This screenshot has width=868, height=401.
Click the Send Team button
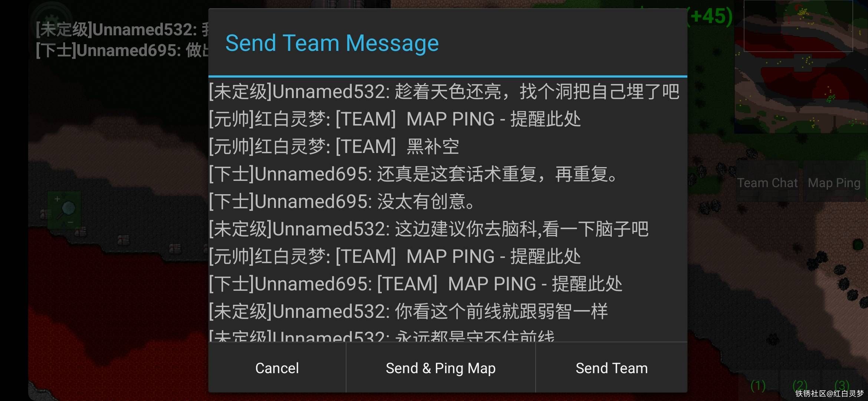[612, 368]
